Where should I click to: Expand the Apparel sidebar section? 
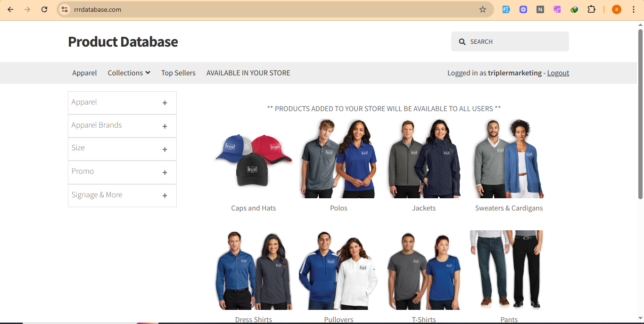165,103
